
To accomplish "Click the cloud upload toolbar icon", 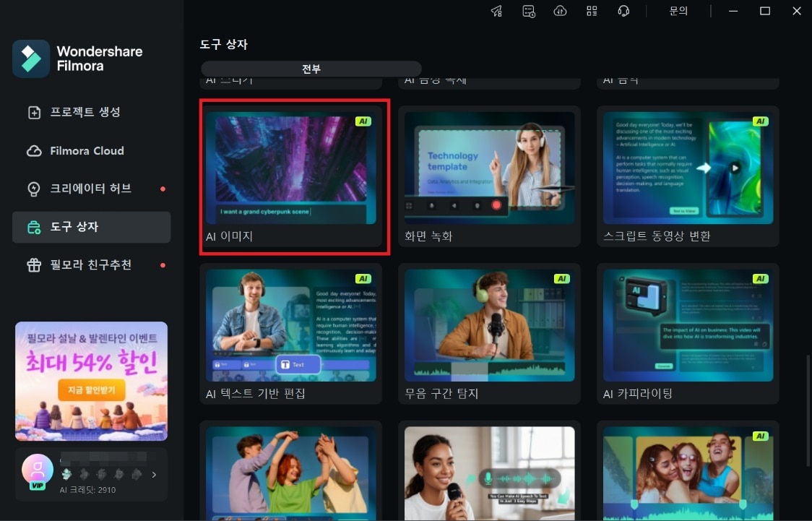I will coord(560,11).
